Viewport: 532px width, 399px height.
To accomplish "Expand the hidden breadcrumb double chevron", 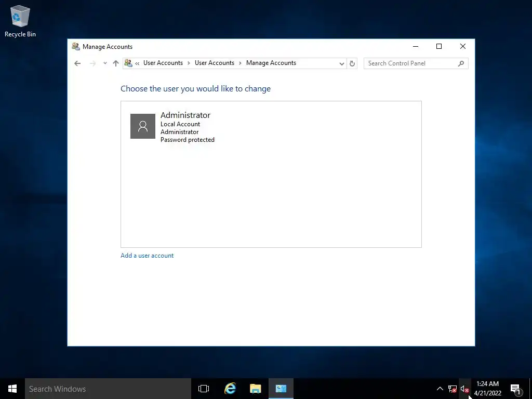I will point(137,63).
